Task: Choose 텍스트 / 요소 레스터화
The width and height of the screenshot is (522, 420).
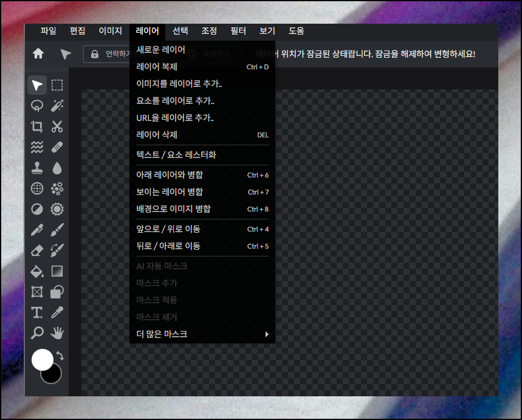Action: click(202, 155)
